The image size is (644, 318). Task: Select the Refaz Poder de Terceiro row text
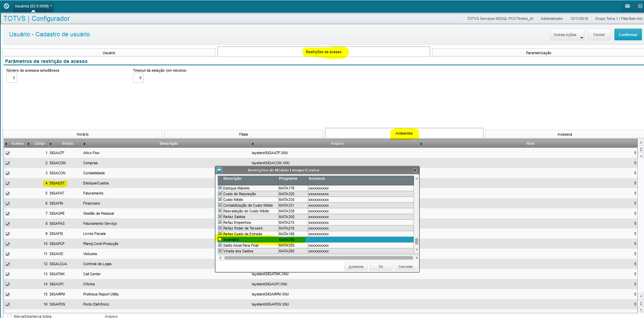243,228
